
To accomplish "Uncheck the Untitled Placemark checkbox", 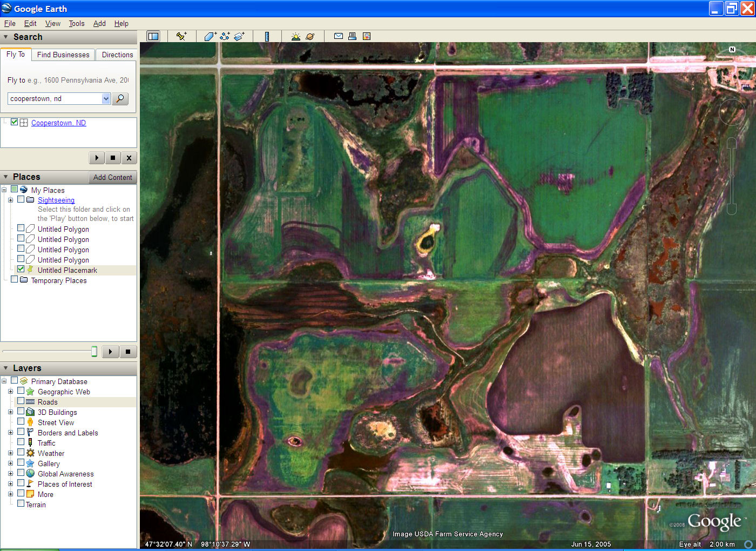I will [21, 269].
